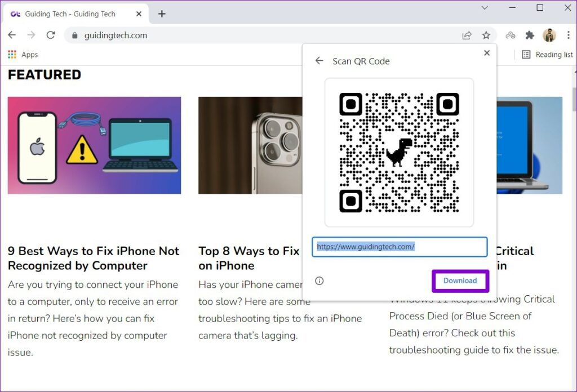The height and width of the screenshot is (392, 577).
Task: Open the Reading list panel
Action: point(547,55)
